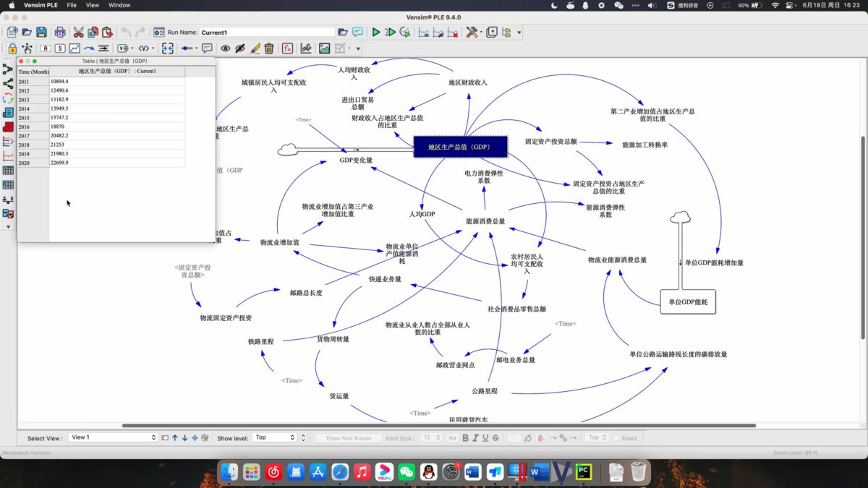Click the Loops analysis tool icon
This screenshot has width=868, height=488.
[8, 98]
